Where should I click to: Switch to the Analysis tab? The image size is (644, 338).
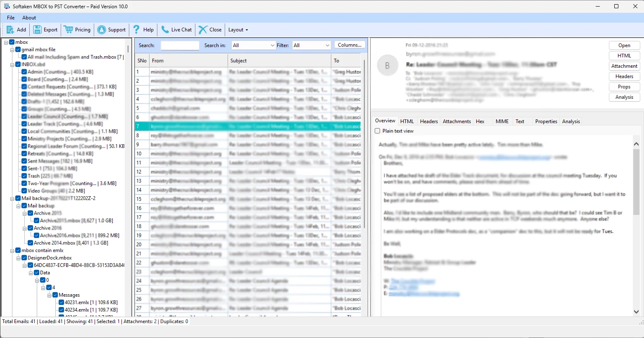point(571,121)
